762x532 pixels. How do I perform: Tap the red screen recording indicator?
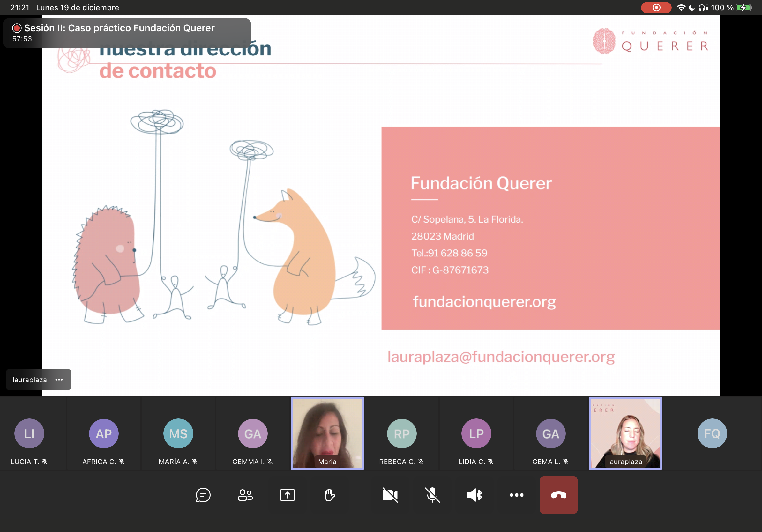pos(656,8)
